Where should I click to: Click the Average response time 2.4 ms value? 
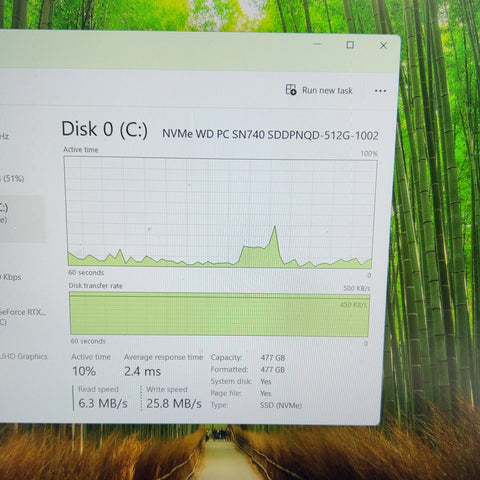pyautogui.click(x=143, y=371)
